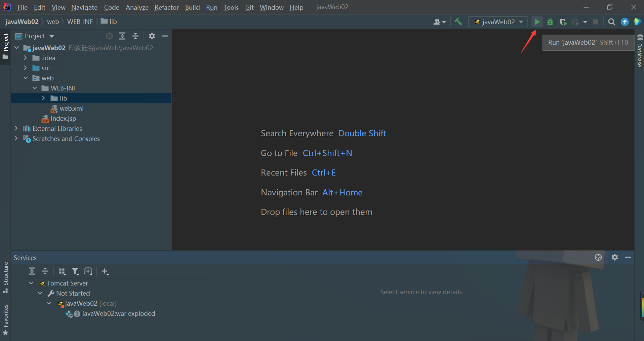Open the Help menu
The image size is (644, 341).
[x=296, y=7]
